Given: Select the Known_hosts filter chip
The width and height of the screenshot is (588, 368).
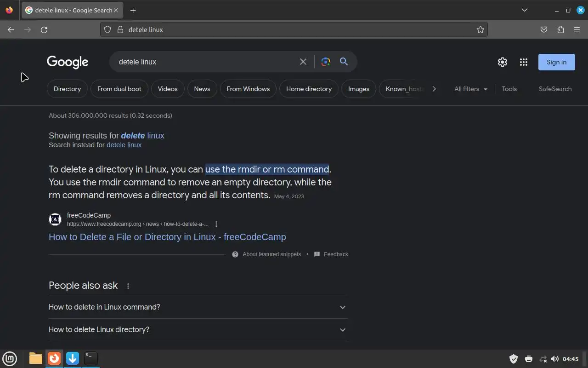Looking at the screenshot, I should 402,89.
